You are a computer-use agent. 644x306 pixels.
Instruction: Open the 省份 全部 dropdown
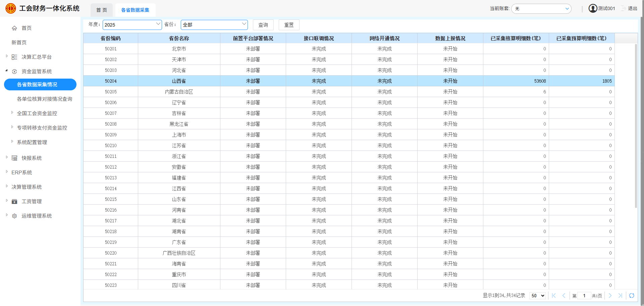pos(214,25)
